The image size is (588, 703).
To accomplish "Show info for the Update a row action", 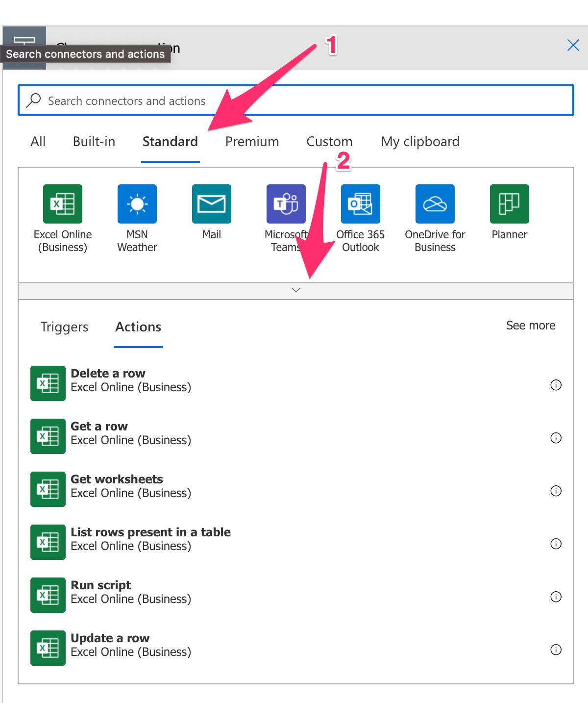I will point(556,650).
